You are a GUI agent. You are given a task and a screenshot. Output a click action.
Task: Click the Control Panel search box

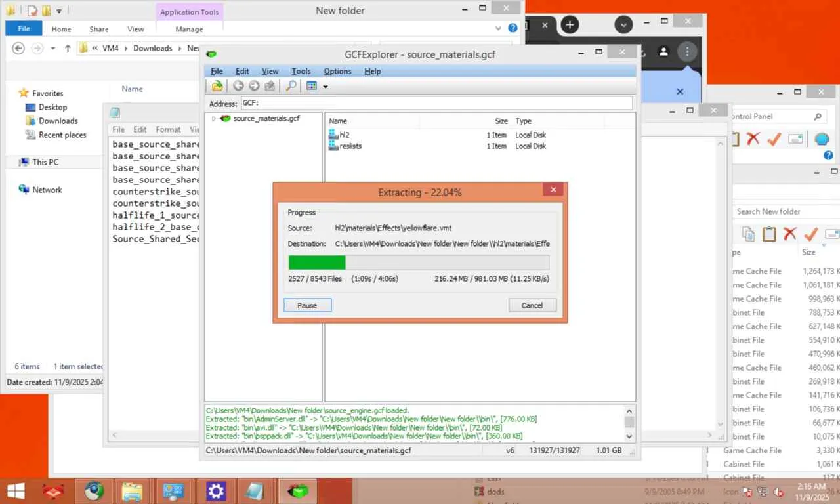click(x=778, y=116)
